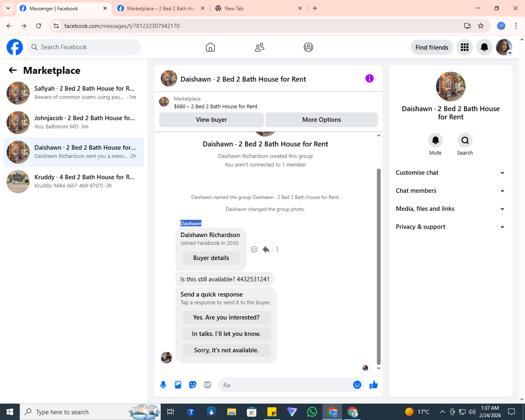This screenshot has height=420, width=525.
Task: Reply to the buyer card message
Action: 266,249
